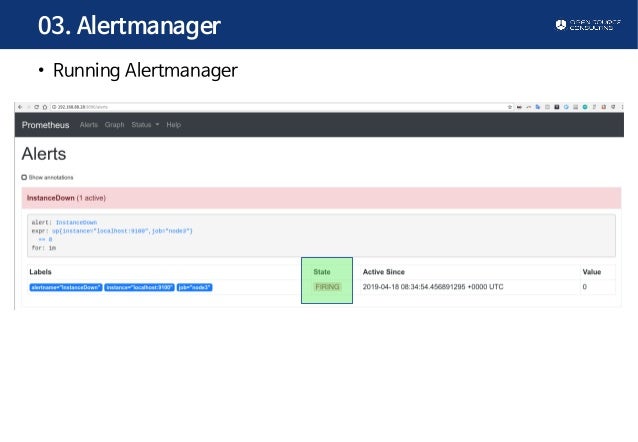This screenshot has height=442, width=638.
Task: Click the State column header
Action: coord(322,272)
